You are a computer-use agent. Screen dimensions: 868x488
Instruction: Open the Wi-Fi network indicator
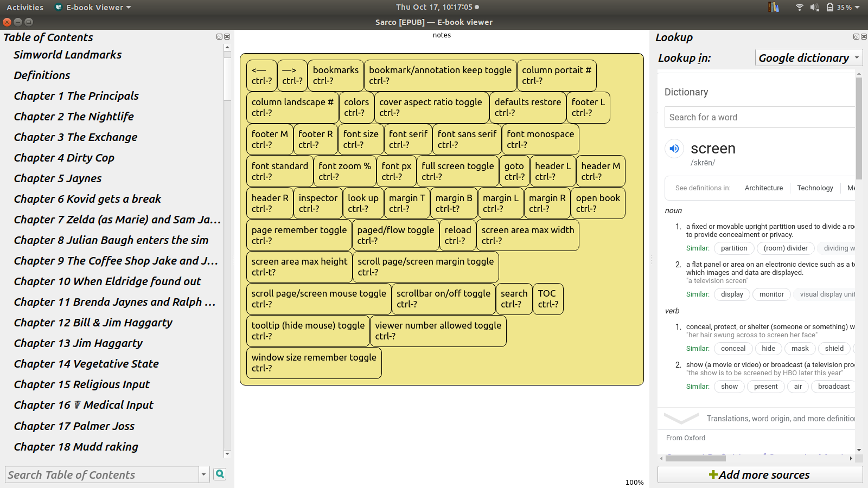coord(799,7)
